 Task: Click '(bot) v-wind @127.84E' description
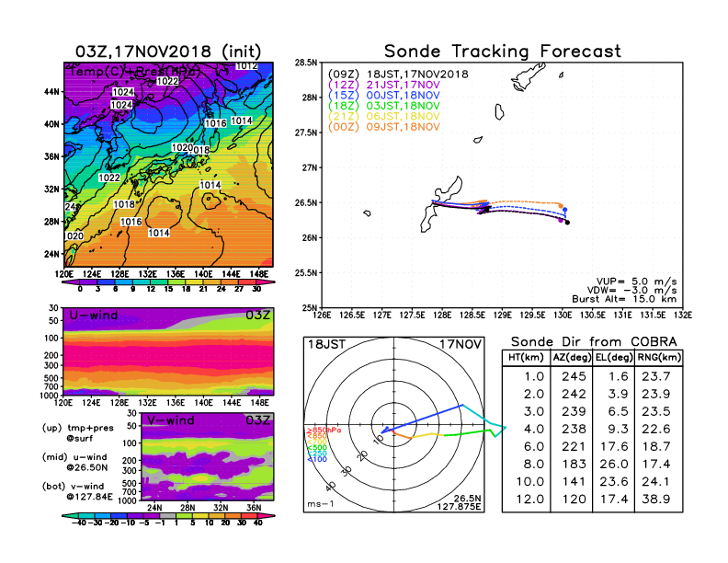point(77,491)
